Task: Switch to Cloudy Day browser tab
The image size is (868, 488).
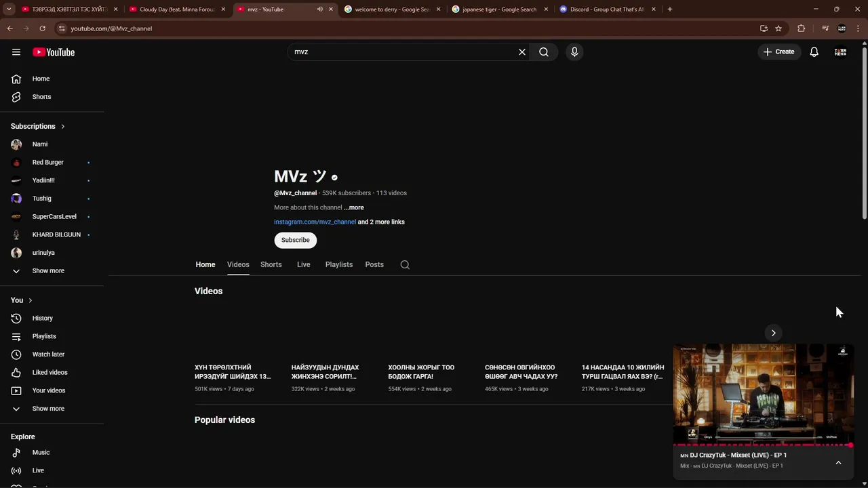Action: click(x=178, y=9)
